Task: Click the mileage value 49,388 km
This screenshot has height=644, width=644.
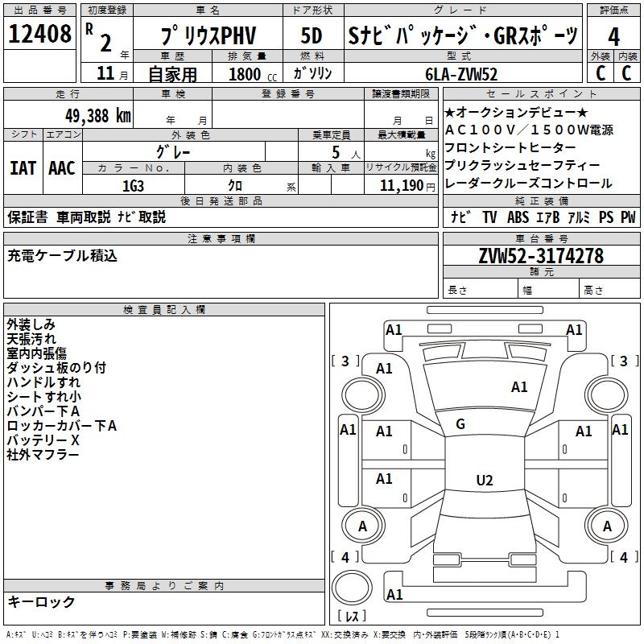Action: point(87,115)
